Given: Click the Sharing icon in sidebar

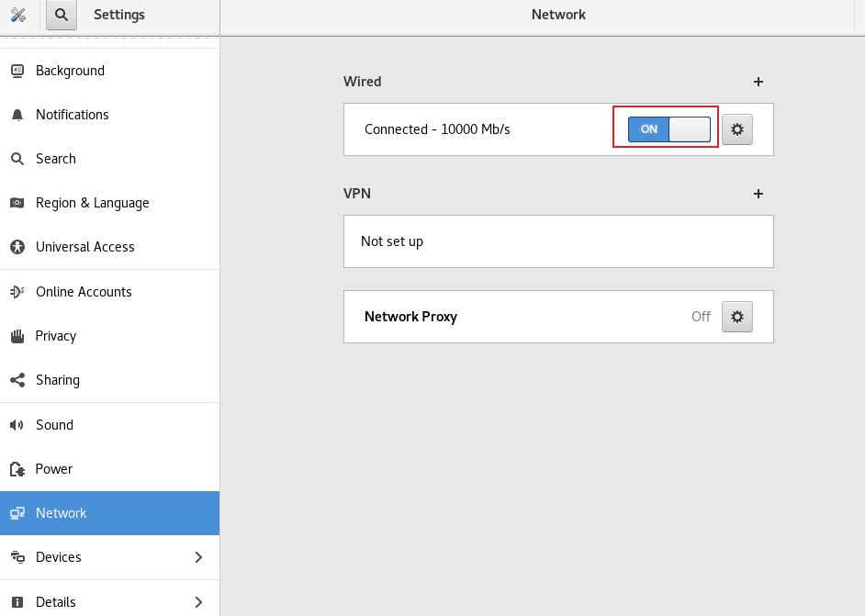Looking at the screenshot, I should [x=17, y=380].
